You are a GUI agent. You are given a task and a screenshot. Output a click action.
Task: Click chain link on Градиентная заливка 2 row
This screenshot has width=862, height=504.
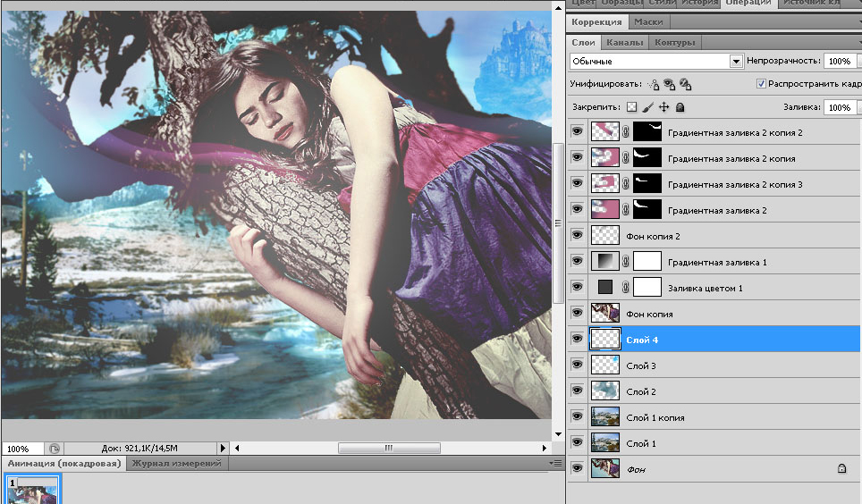click(x=626, y=209)
